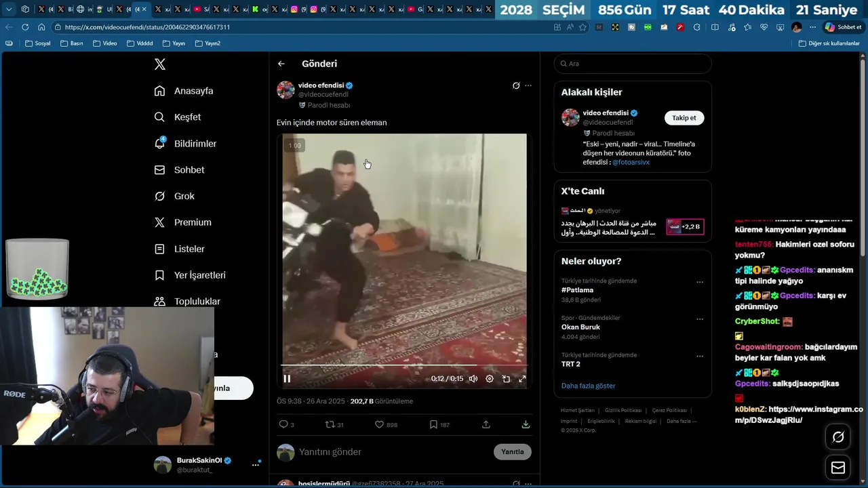Image resolution: width=868 pixels, height=488 pixels.
Task: Open Premium in the sidebar
Action: tap(182, 222)
